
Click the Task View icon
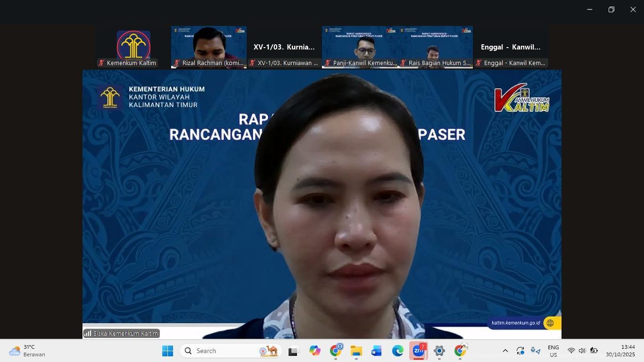pyautogui.click(x=294, y=351)
